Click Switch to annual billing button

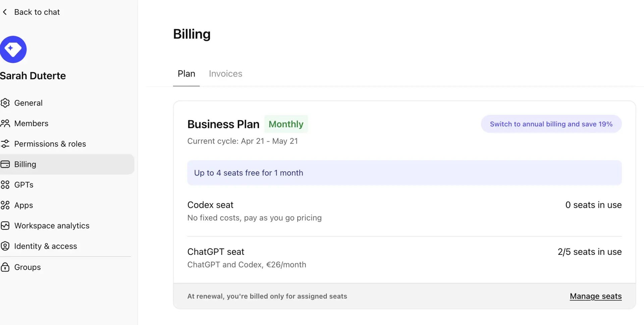coord(551,124)
